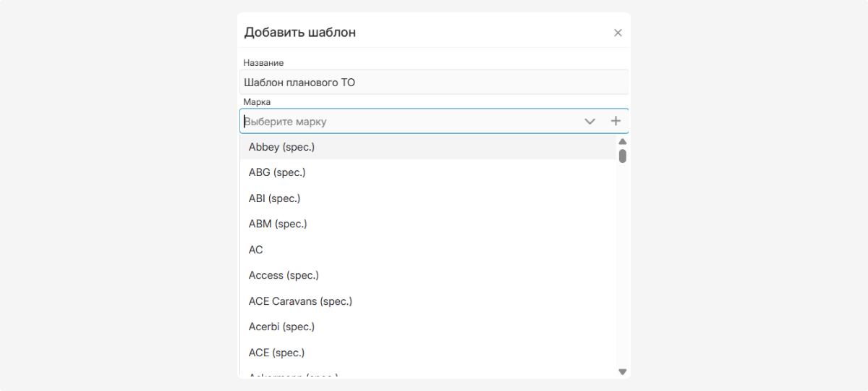Click the Добавить шаблон dialog title
868x391 pixels.
(x=299, y=33)
